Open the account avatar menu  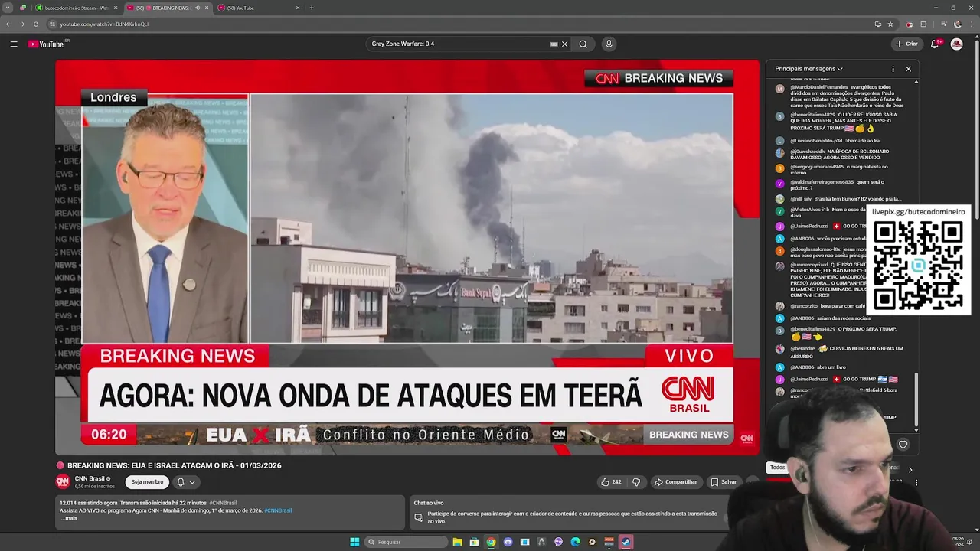click(x=956, y=44)
